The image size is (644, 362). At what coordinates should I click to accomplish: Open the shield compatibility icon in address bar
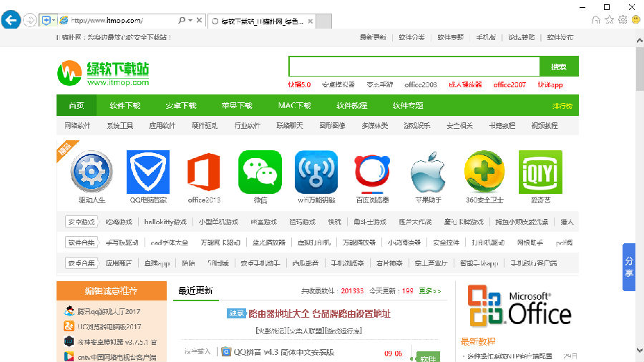[x=46, y=20]
